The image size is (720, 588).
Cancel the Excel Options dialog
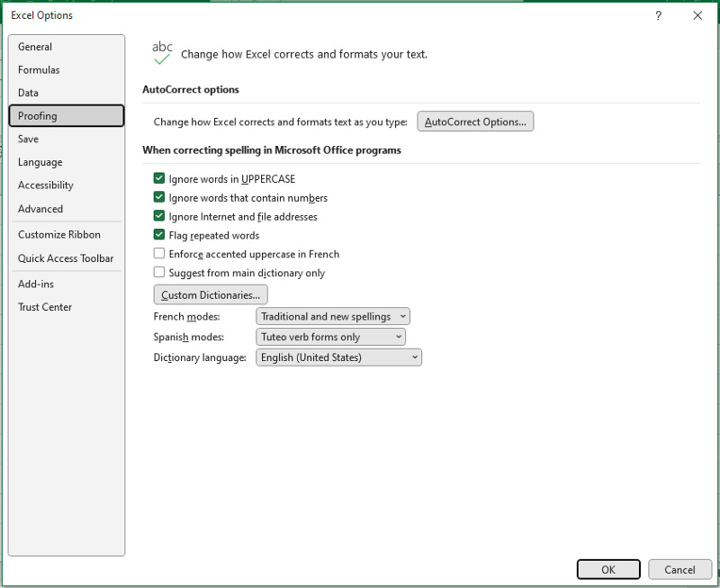coord(679,570)
